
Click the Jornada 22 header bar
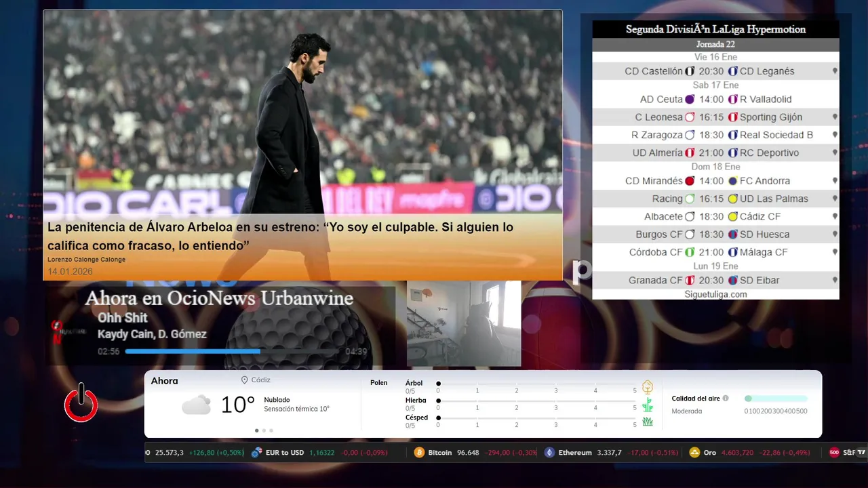(715, 44)
